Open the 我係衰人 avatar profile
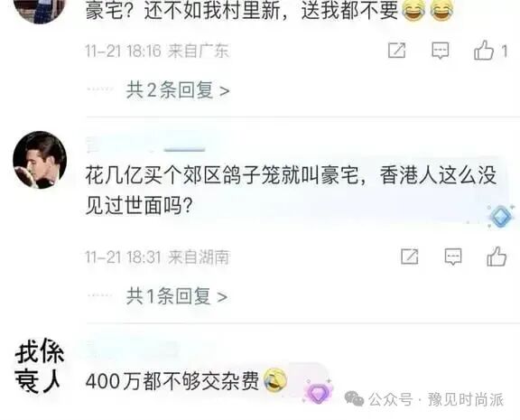 39,366
